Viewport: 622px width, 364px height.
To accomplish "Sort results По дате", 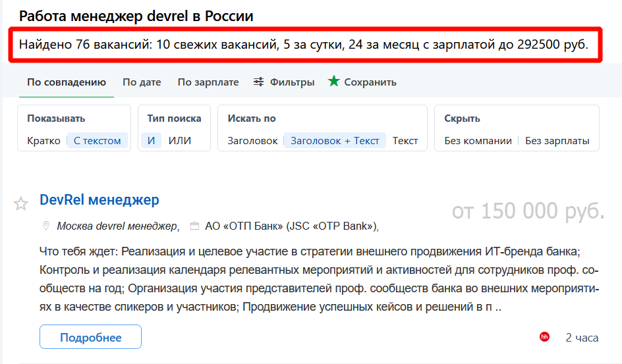I will point(142,82).
